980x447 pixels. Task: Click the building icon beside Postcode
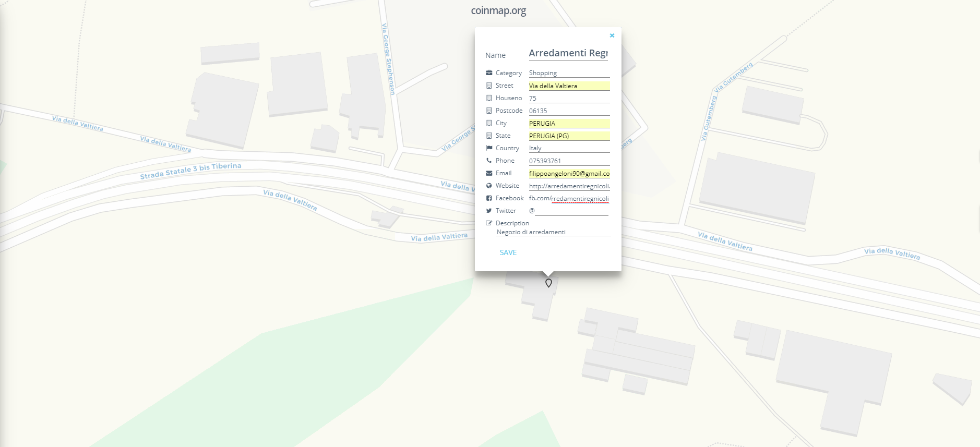489,111
